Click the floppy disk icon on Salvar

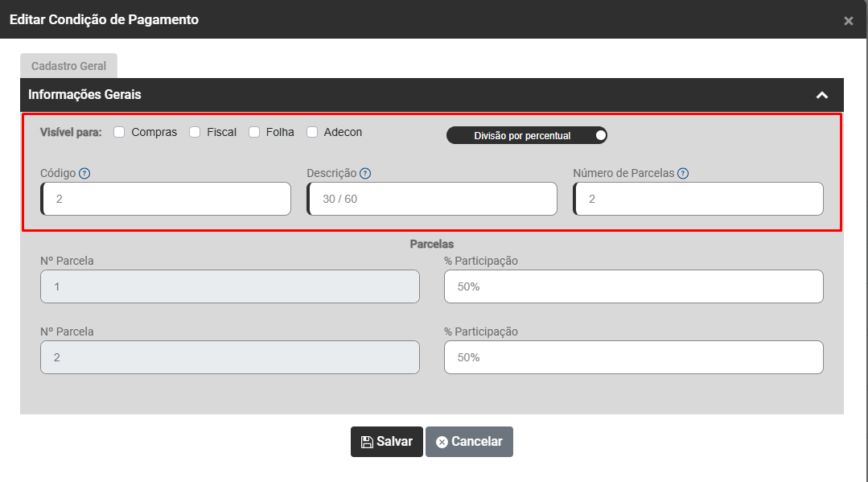pos(367,442)
